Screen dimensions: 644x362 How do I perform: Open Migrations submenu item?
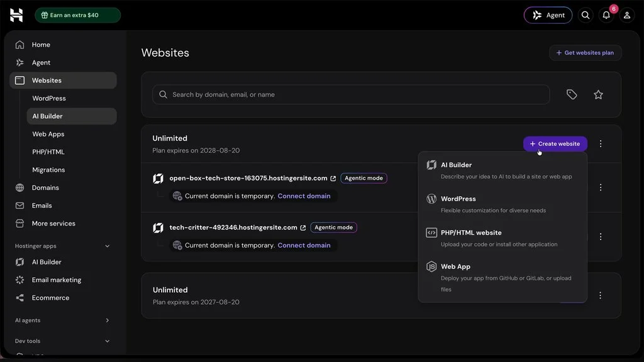point(72,170)
